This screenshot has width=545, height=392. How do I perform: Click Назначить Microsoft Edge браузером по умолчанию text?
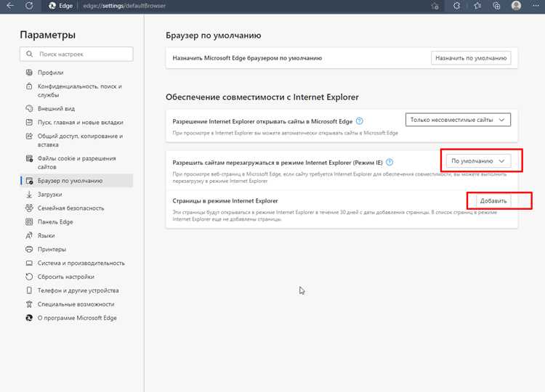click(247, 58)
